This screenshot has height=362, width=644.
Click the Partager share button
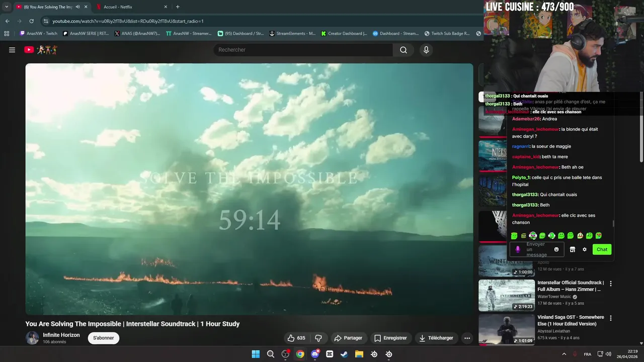[x=348, y=338]
